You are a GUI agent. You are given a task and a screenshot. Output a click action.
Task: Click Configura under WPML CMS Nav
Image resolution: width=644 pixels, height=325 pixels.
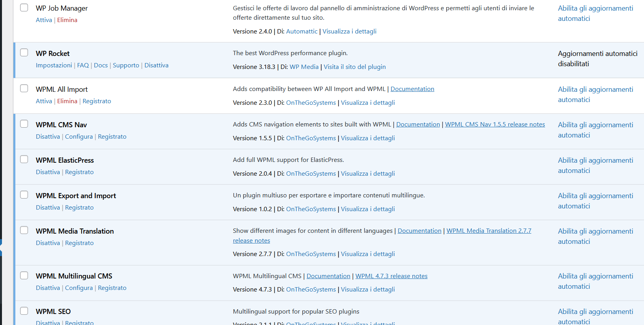79,137
